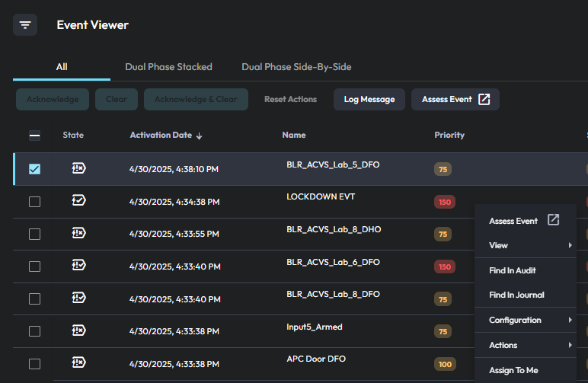Image resolution: width=588 pixels, height=383 pixels.
Task: Sort by the Name column header
Action: click(x=293, y=135)
